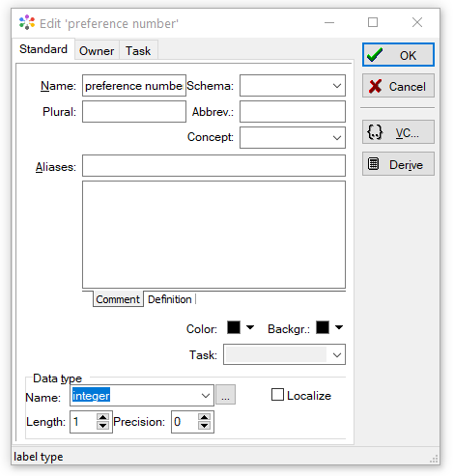Screen dimensions: 454x476
Task: Click into the Plural input field
Action: (x=134, y=112)
